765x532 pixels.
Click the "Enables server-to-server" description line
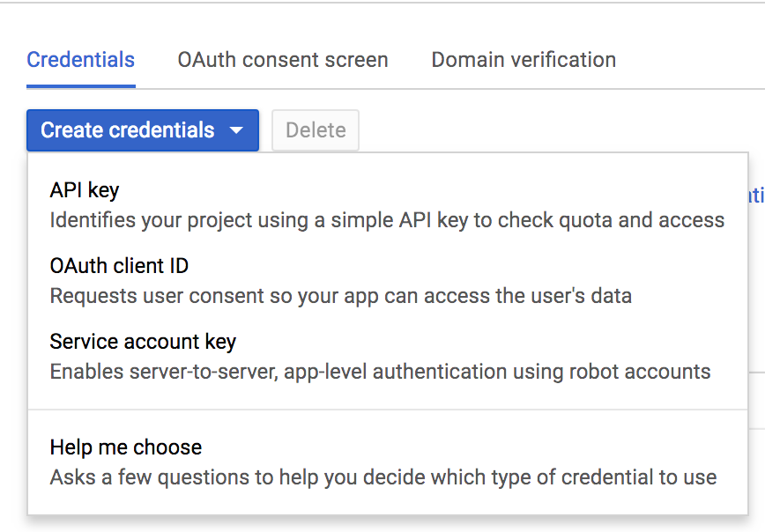(x=380, y=372)
